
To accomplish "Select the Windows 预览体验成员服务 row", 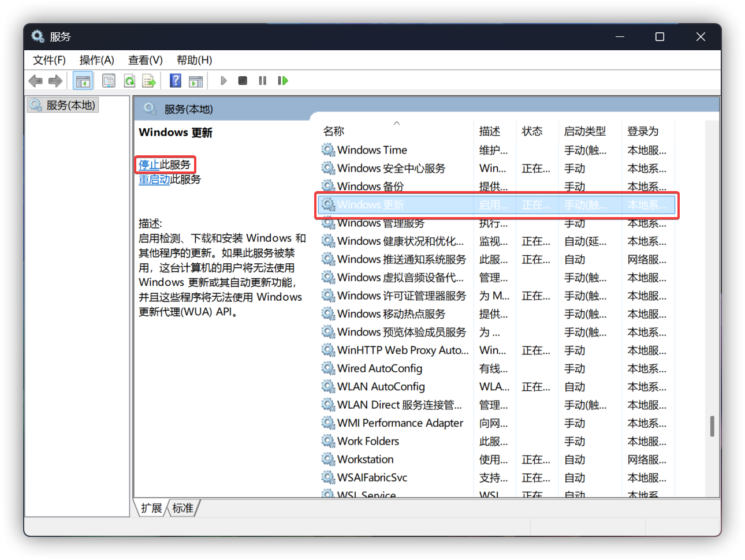I will (497, 332).
